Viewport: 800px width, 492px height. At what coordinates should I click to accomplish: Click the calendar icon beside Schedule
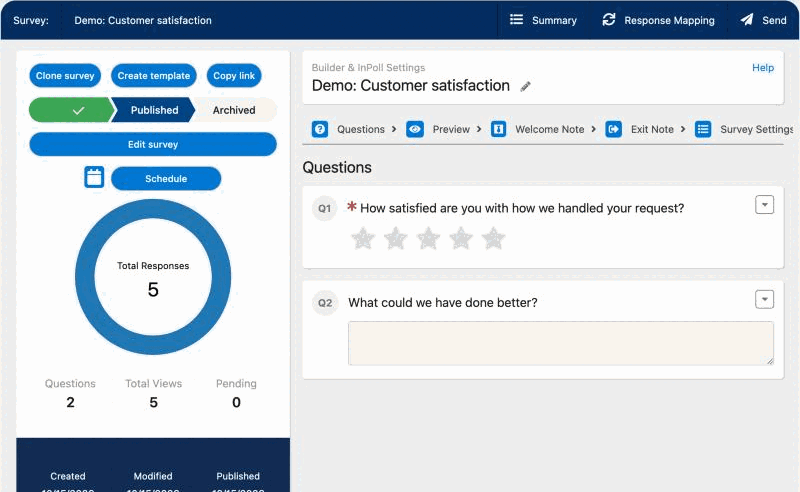tap(94, 177)
